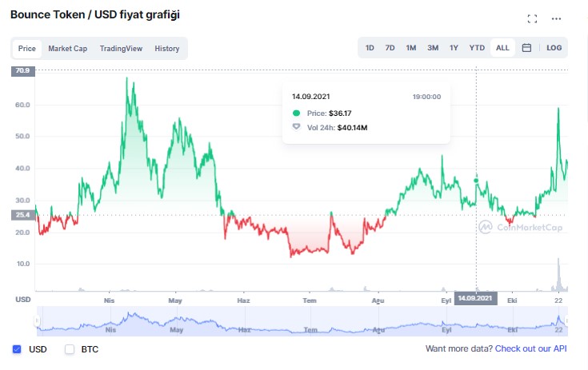Image resolution: width=588 pixels, height=370 pixels.
Task: Toggle the LOG scale option
Action: (x=554, y=48)
